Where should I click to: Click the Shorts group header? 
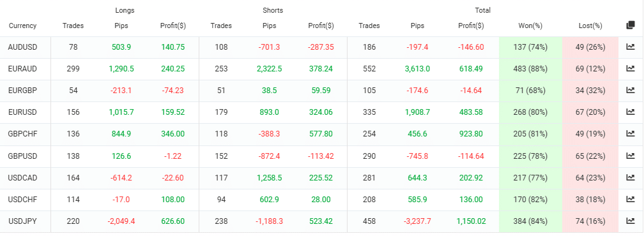(273, 10)
